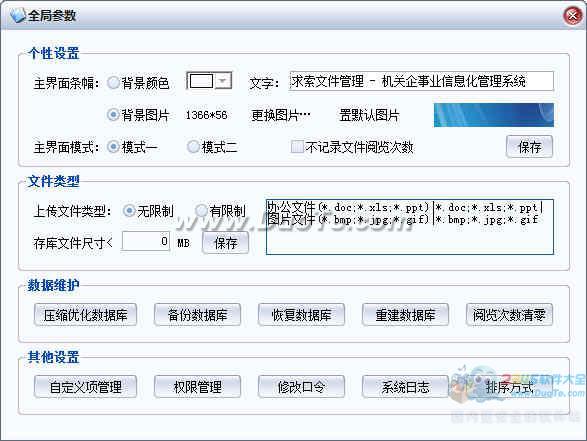Close the 全局参数 dialog window
The image size is (587, 441).
click(x=572, y=16)
